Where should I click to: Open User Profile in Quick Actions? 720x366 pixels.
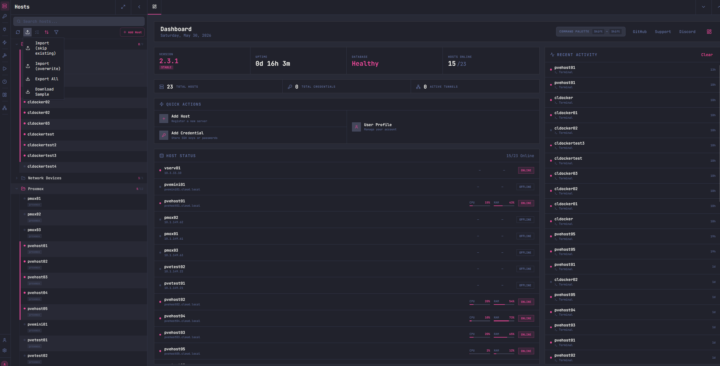pyautogui.click(x=442, y=127)
